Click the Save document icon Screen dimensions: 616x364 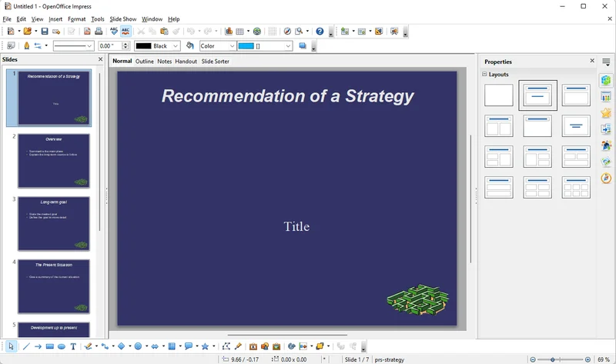(45, 32)
